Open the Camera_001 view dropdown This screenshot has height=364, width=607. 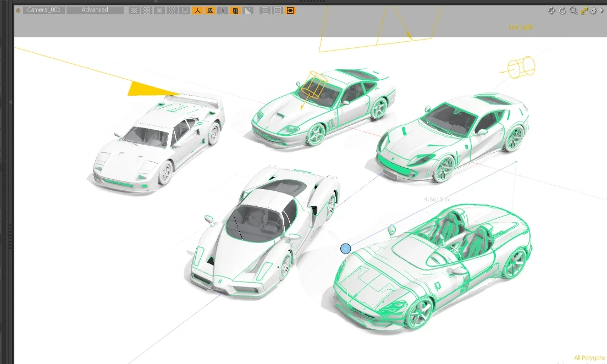tap(44, 10)
